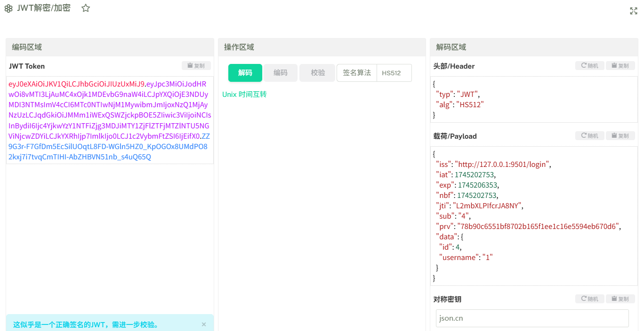644x331 pixels.
Task: Click the "jti" value L2mbXLPIfcrJA8NY
Action: pyautogui.click(x=487, y=206)
